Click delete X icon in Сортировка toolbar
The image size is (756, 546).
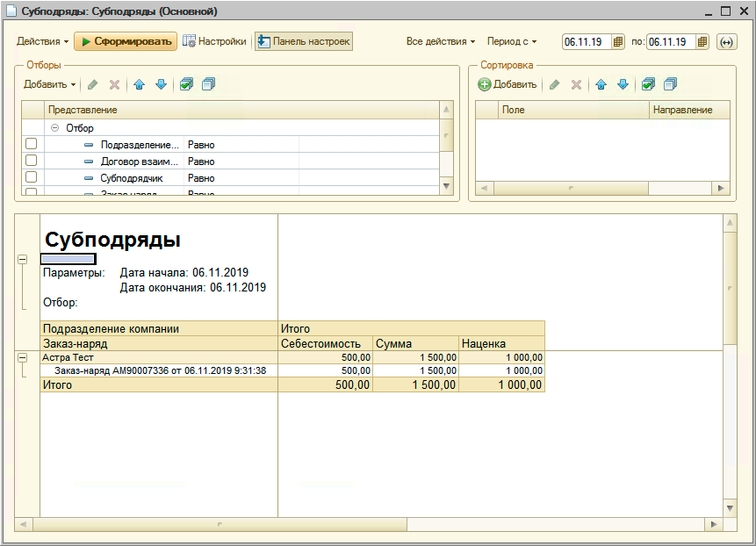576,85
